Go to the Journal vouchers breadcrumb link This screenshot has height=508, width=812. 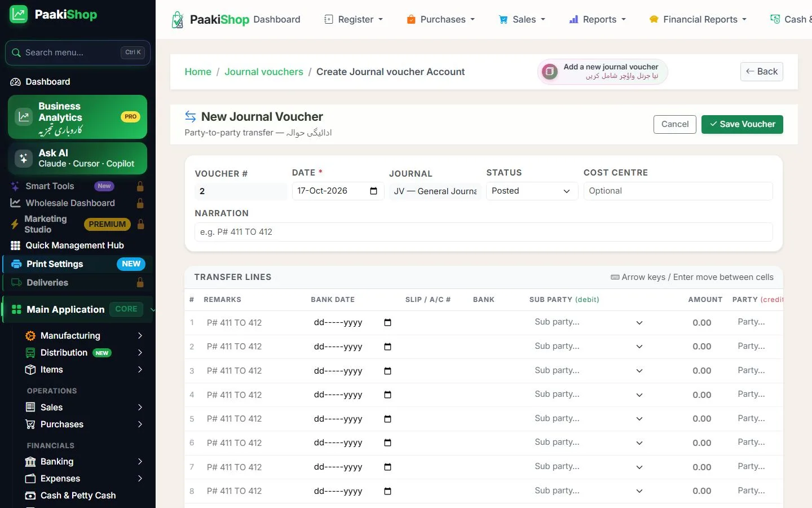coord(264,72)
